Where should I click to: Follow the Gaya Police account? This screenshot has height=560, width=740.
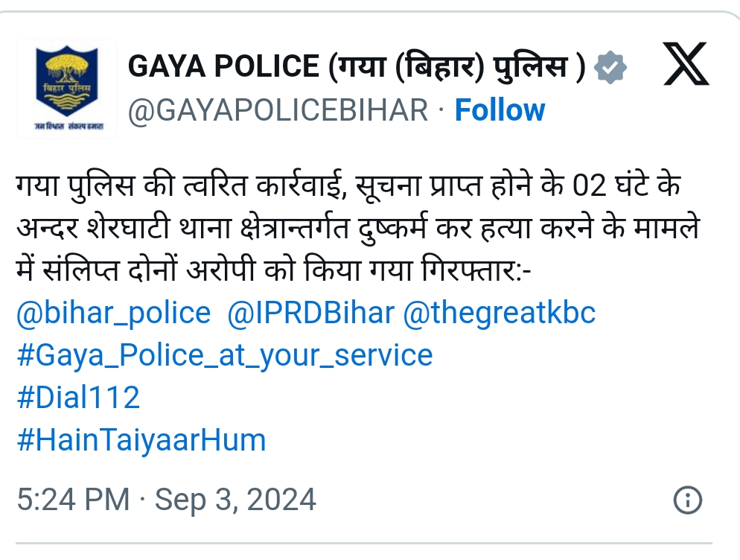(500, 110)
